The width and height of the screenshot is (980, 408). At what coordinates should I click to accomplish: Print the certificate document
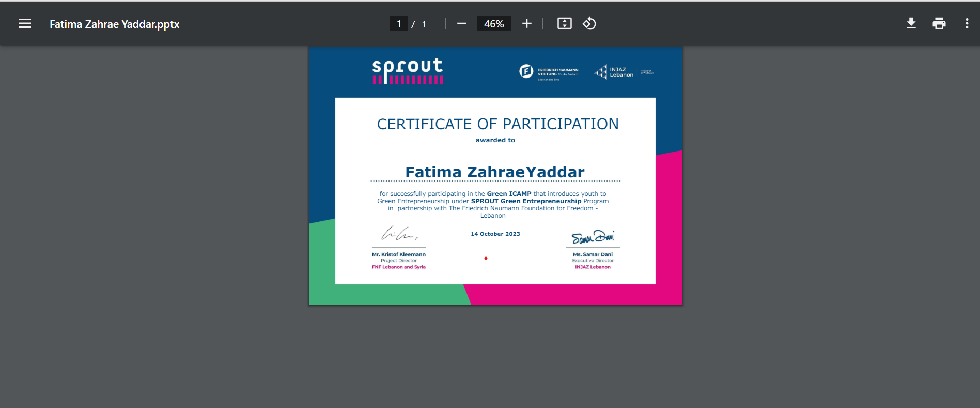point(939,24)
